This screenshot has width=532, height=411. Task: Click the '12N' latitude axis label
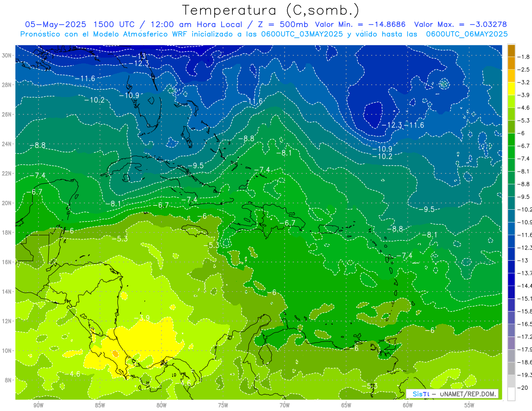[x=7, y=321]
